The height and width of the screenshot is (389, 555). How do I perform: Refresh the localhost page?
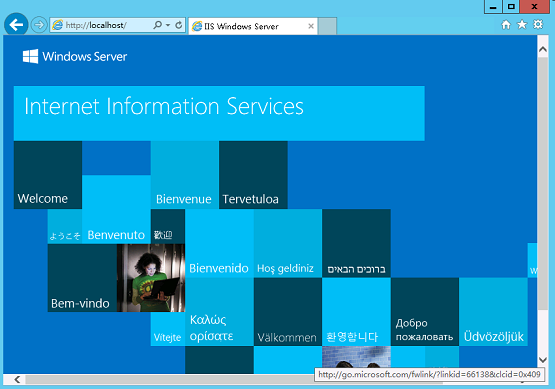(179, 25)
